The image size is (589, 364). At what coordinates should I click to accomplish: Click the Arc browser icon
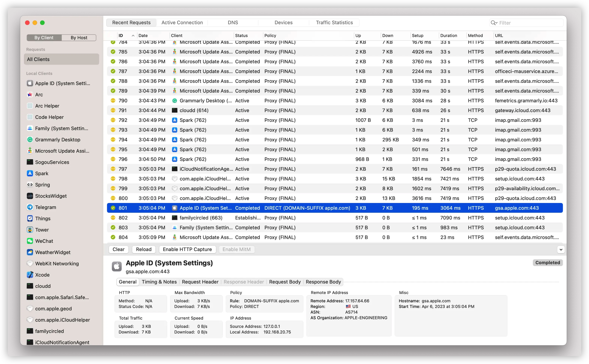30,95
